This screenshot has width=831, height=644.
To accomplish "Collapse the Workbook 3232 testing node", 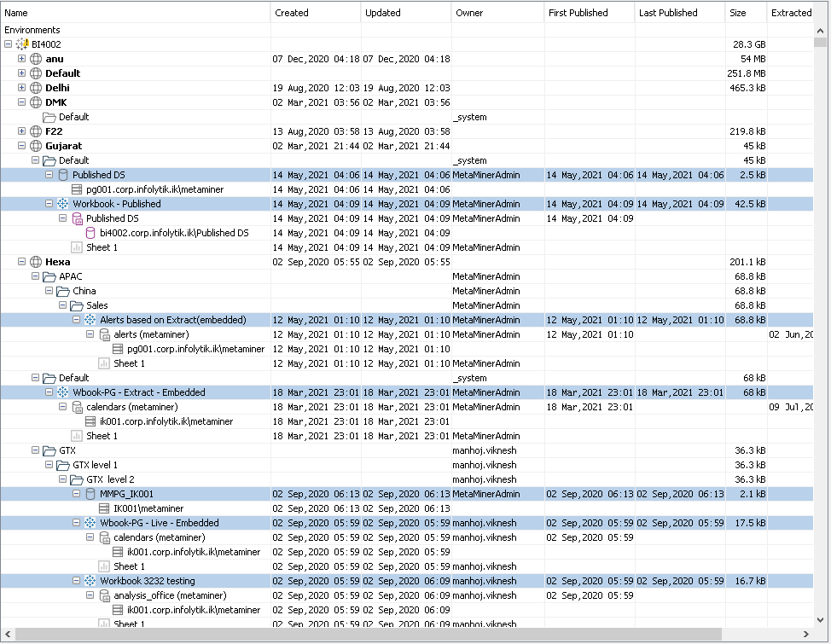I will [x=77, y=580].
